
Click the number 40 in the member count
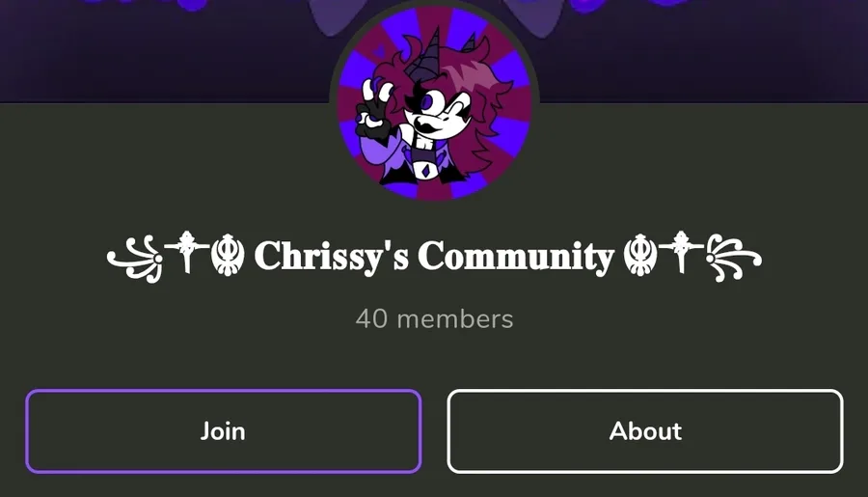(x=371, y=319)
